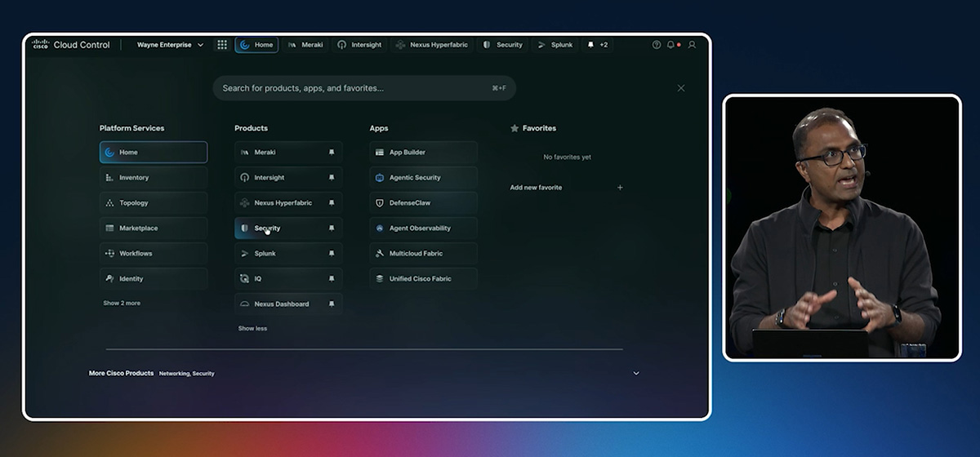This screenshot has height=457, width=980.
Task: Open Nexus Hyperfabric in Products list
Action: pyautogui.click(x=288, y=203)
